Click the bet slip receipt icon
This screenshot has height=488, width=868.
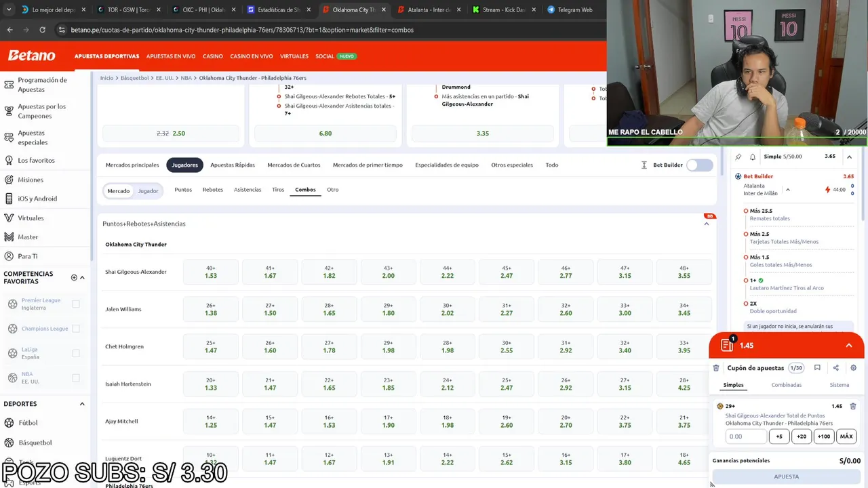coord(727,345)
